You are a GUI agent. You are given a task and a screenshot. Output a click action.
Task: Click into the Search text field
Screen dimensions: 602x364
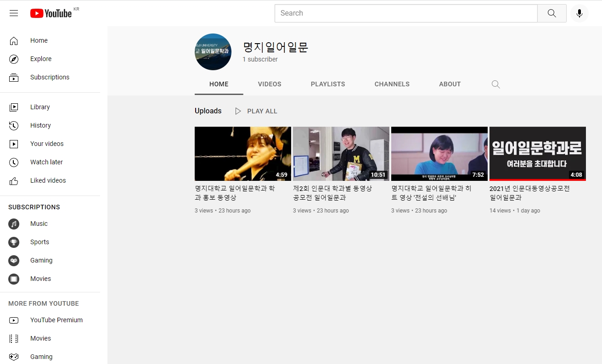tap(405, 13)
